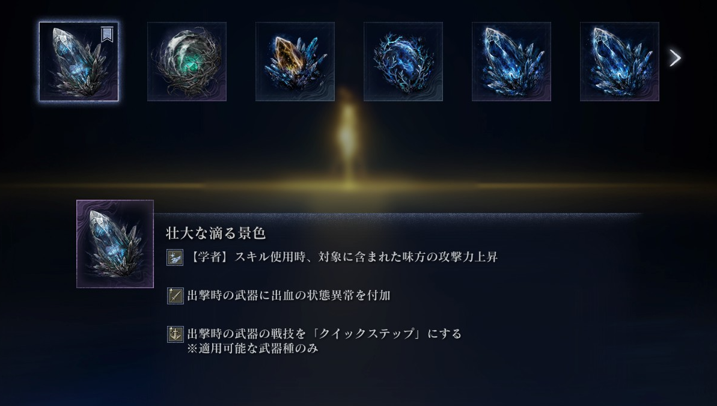The image size is (717, 406).
Task: Select the amber gem crystal relic
Action: tap(295, 61)
